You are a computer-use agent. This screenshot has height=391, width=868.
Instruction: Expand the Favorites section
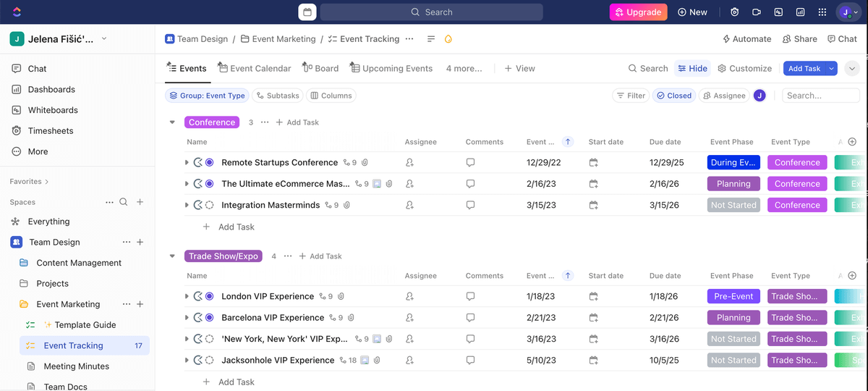click(x=30, y=182)
